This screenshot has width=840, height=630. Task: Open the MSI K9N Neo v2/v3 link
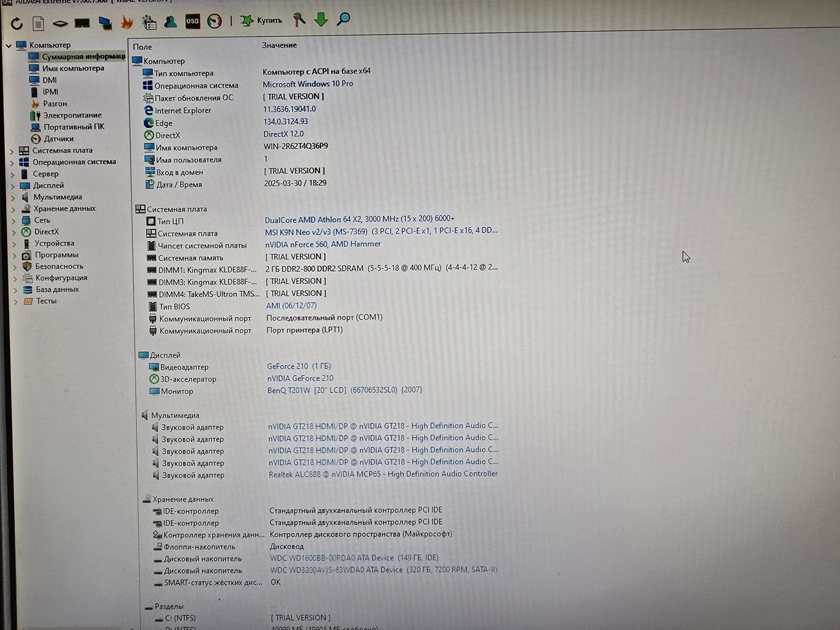pos(381,231)
